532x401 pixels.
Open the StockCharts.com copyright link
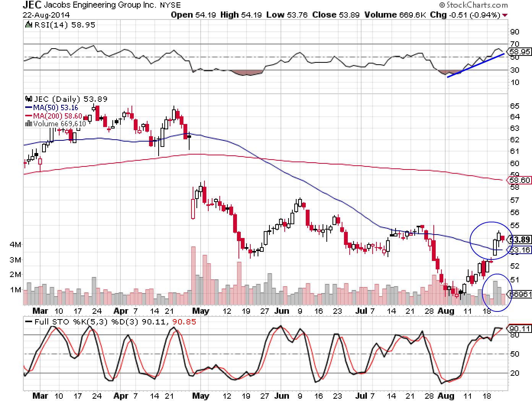(x=473, y=5)
